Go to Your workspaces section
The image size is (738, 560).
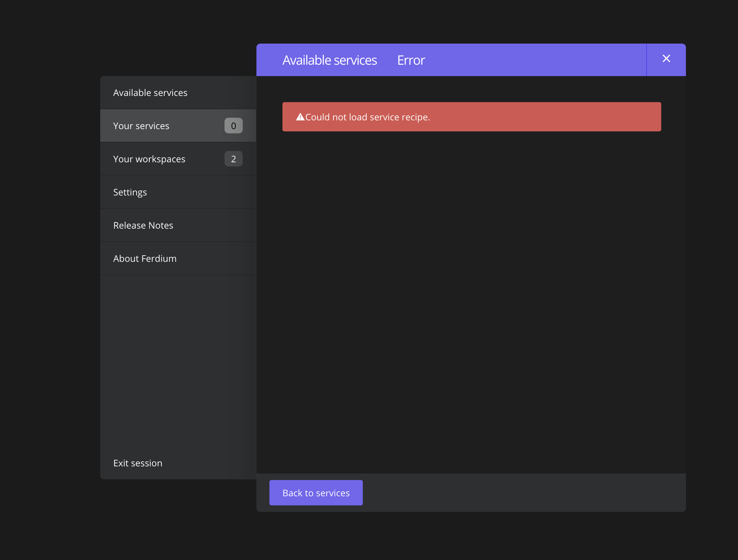click(x=178, y=159)
